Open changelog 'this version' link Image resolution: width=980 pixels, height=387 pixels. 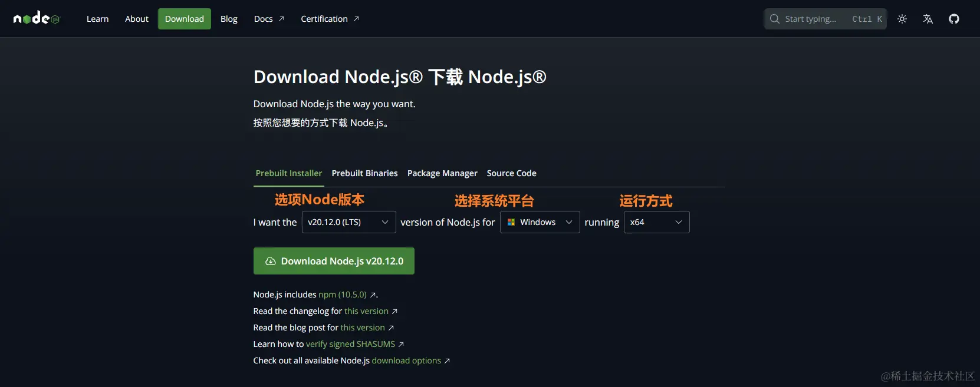point(366,311)
